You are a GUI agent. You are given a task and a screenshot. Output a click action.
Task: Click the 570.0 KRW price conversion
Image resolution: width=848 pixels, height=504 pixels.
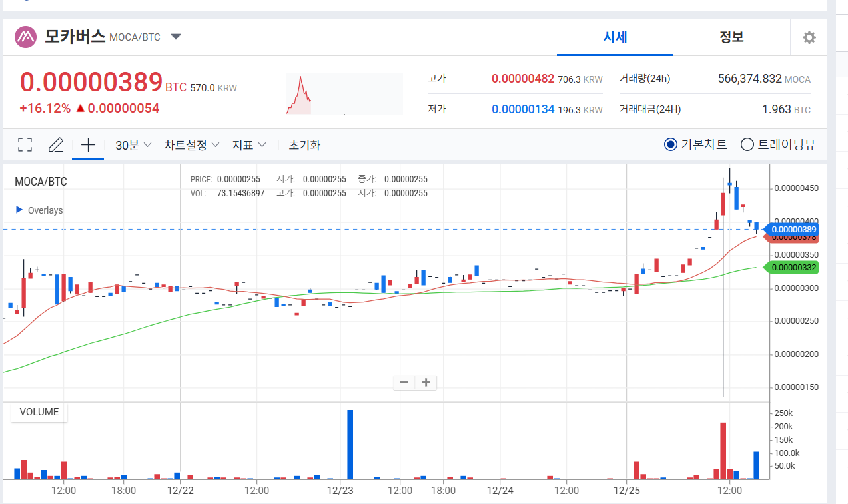point(213,87)
